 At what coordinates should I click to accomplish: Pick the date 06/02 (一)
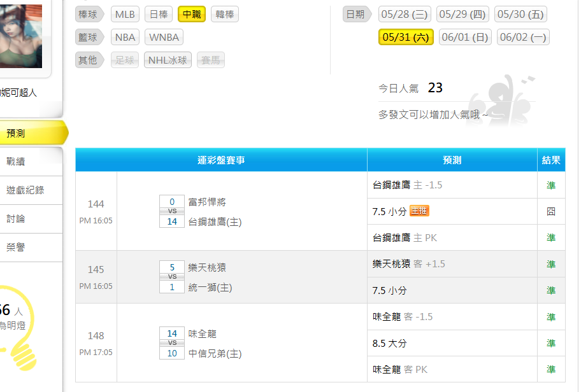pos(523,37)
